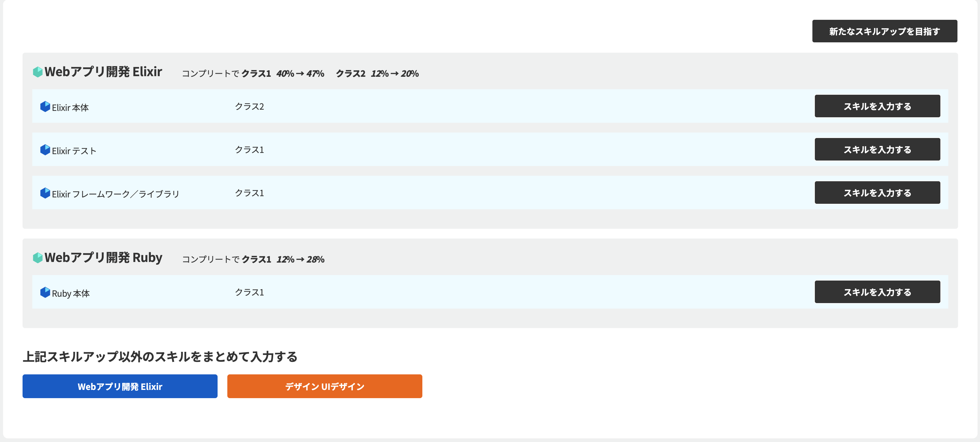Click the teal cube icon beside Webアプリ開発 Ruby heading
The width and height of the screenshot is (980, 442).
point(38,257)
